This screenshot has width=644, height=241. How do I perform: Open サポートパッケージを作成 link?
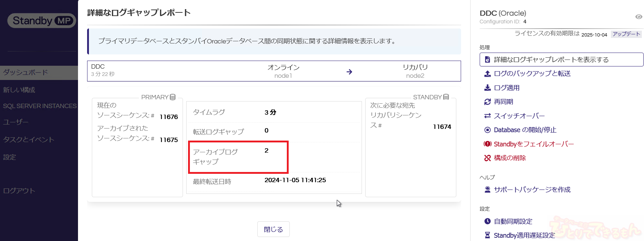(x=532, y=190)
